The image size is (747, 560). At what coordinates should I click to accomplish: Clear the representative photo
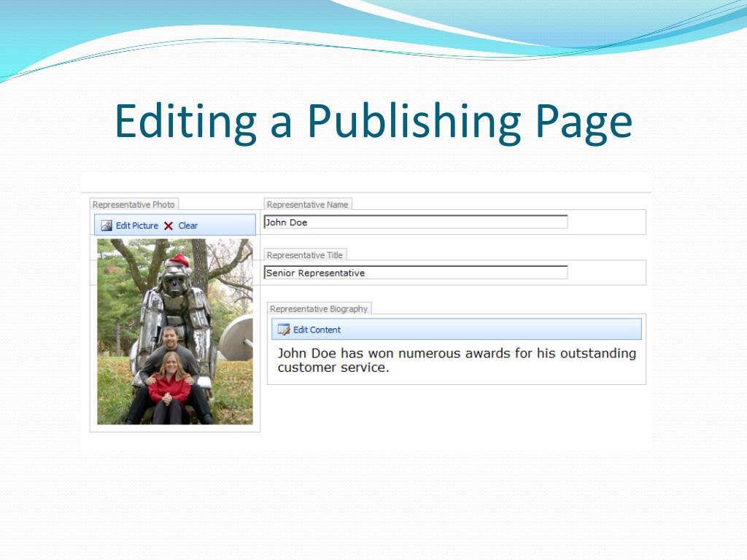click(x=187, y=226)
